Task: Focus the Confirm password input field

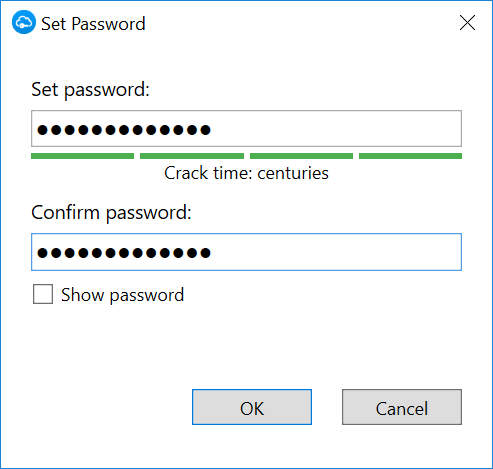Action: pos(246,252)
